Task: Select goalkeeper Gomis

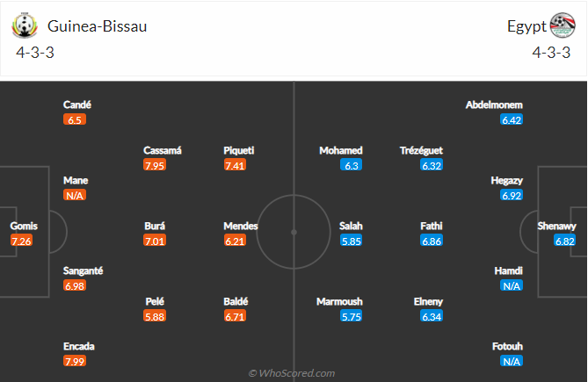Action: [x=24, y=226]
